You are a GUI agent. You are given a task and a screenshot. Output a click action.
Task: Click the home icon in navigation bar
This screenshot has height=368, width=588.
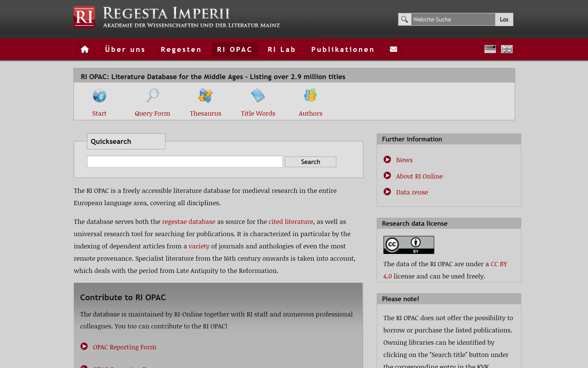coord(85,49)
